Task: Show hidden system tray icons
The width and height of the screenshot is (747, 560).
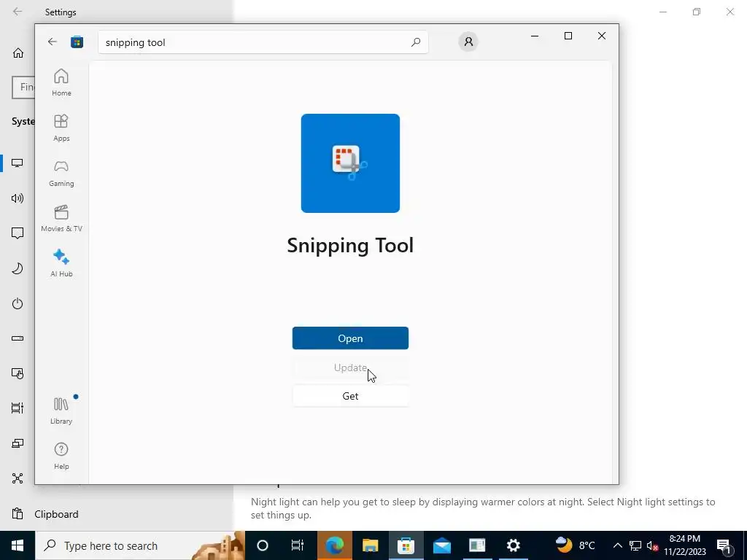Action: click(617, 545)
